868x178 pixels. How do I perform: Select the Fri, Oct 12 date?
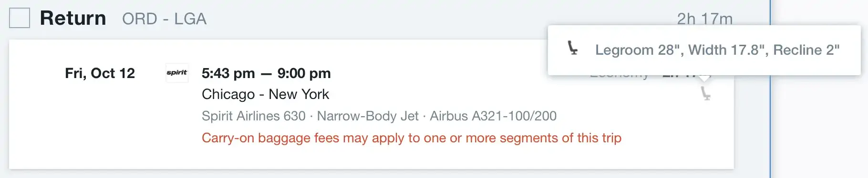(100, 73)
